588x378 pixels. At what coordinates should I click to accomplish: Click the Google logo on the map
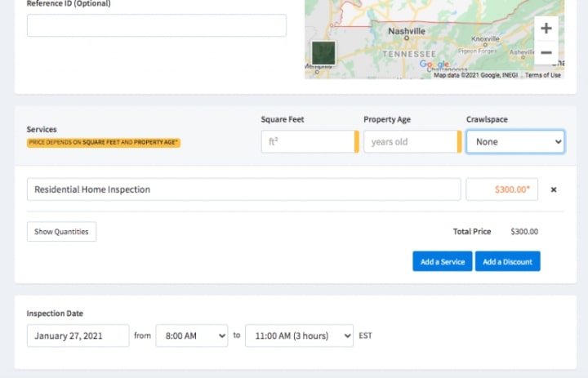tap(434, 64)
